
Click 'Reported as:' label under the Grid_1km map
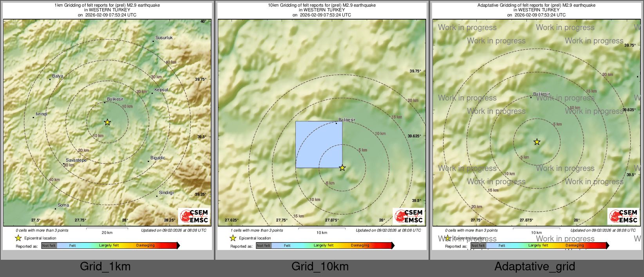click(27, 246)
